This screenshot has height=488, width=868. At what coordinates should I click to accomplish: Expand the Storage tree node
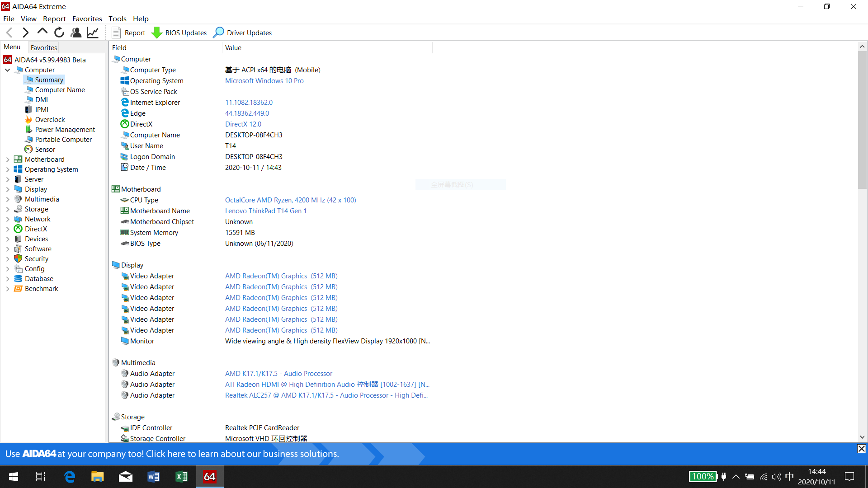pos(8,209)
